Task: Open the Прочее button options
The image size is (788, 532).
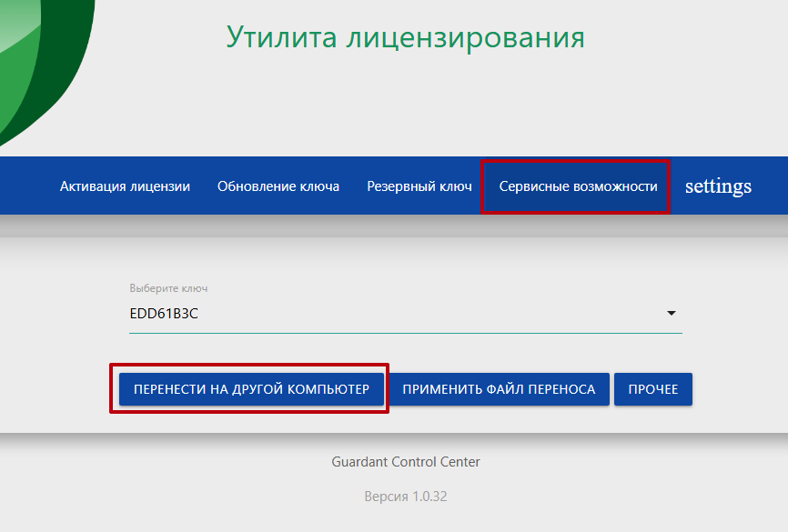Action: tap(652, 389)
